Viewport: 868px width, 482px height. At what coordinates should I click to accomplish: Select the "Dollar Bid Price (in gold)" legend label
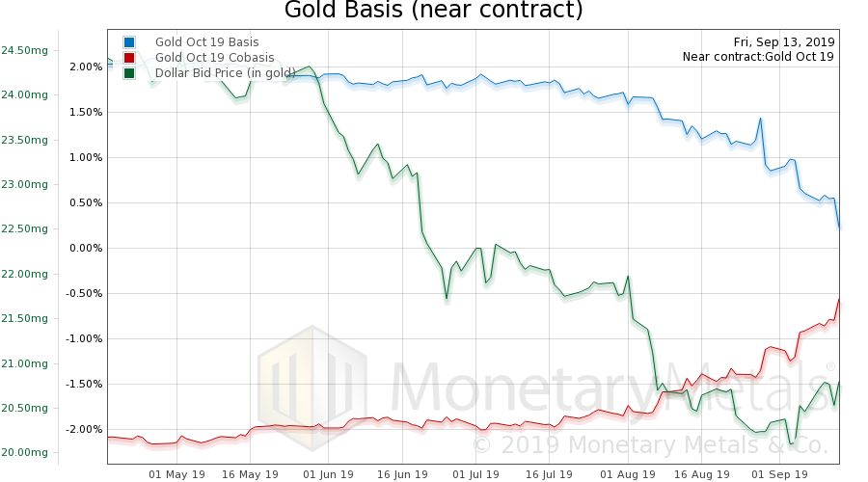[230, 73]
